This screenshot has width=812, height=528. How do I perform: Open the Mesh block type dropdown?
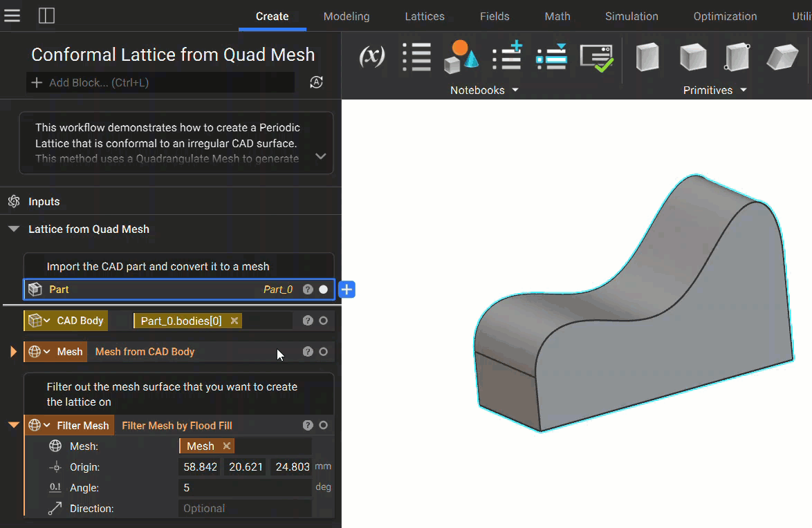click(46, 352)
